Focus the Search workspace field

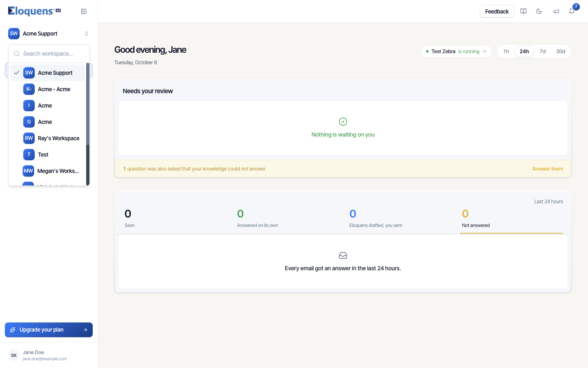point(49,54)
